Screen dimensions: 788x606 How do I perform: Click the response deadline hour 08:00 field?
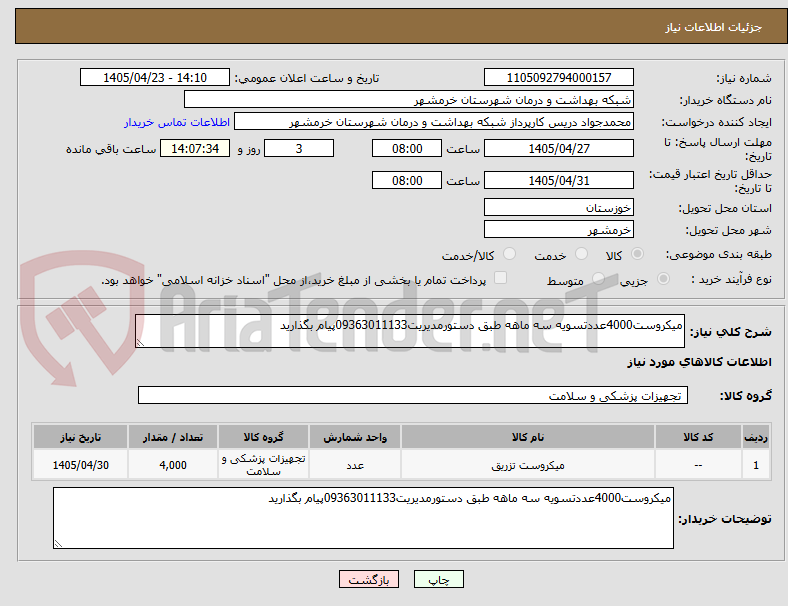point(407,148)
